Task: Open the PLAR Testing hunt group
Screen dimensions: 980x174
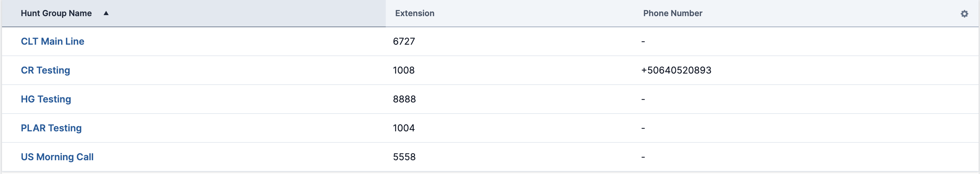Action: click(51, 128)
